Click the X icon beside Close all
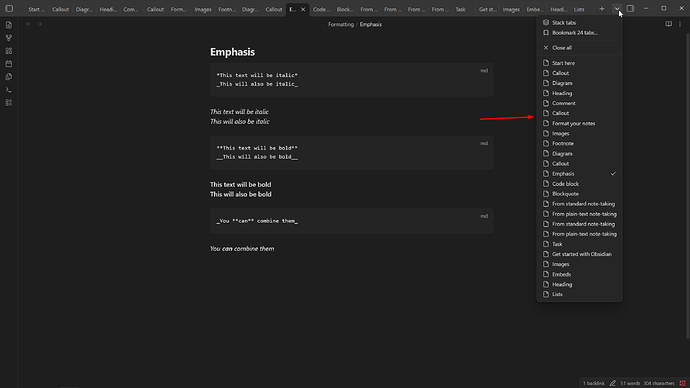This screenshot has width=690, height=388. [546, 48]
